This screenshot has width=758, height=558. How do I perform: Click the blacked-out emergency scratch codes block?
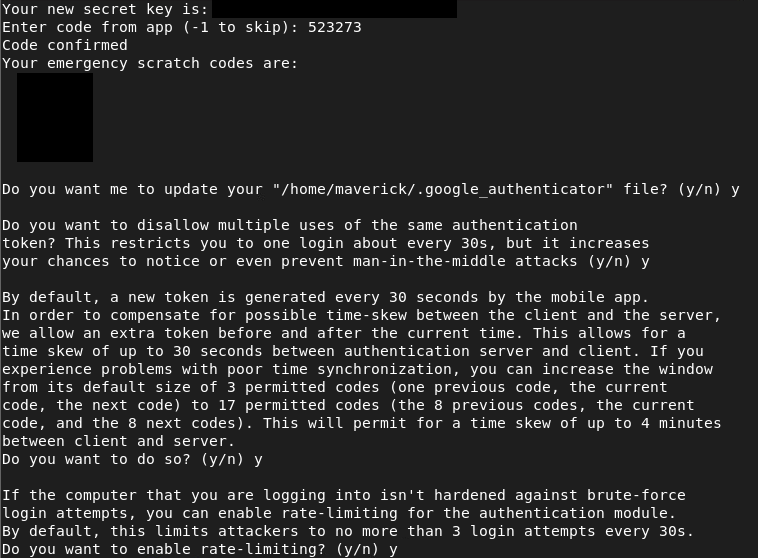[x=55, y=117]
